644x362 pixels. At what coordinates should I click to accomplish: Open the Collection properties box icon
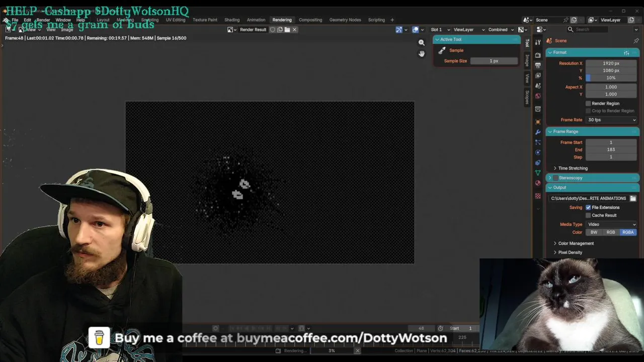click(x=538, y=109)
